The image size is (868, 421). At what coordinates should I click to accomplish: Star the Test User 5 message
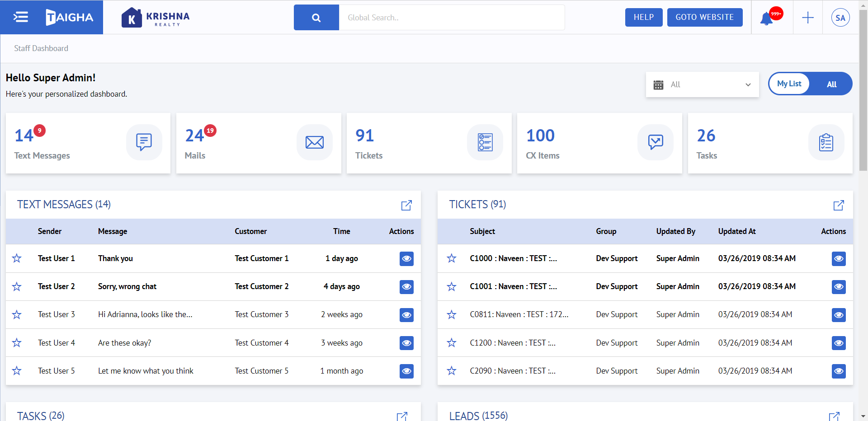point(17,371)
